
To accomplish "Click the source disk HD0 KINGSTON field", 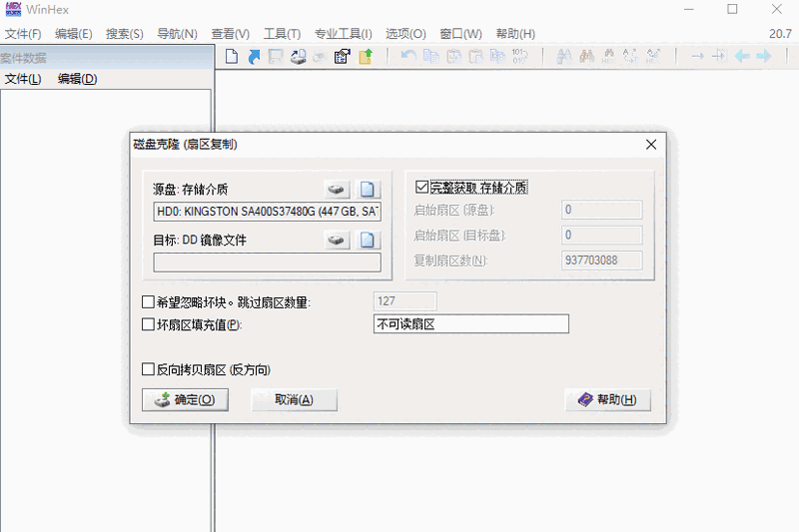I will click(267, 212).
